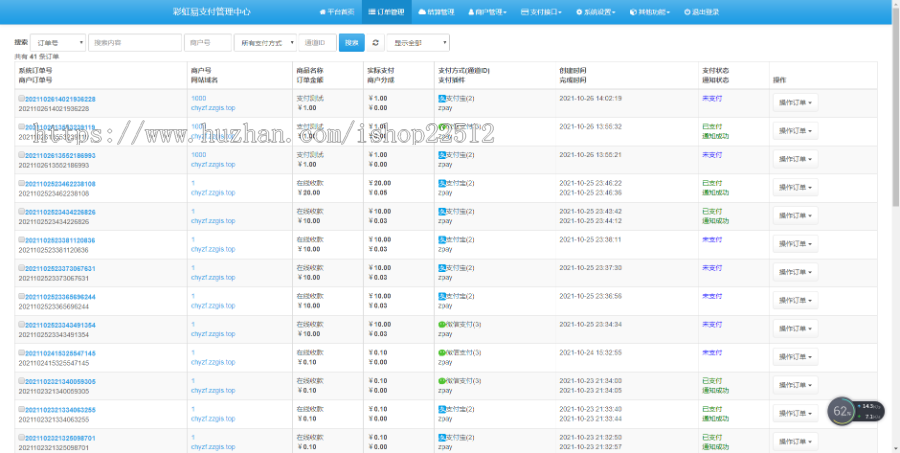Click creation time 2021-10-24 15:32:55

(x=590, y=353)
